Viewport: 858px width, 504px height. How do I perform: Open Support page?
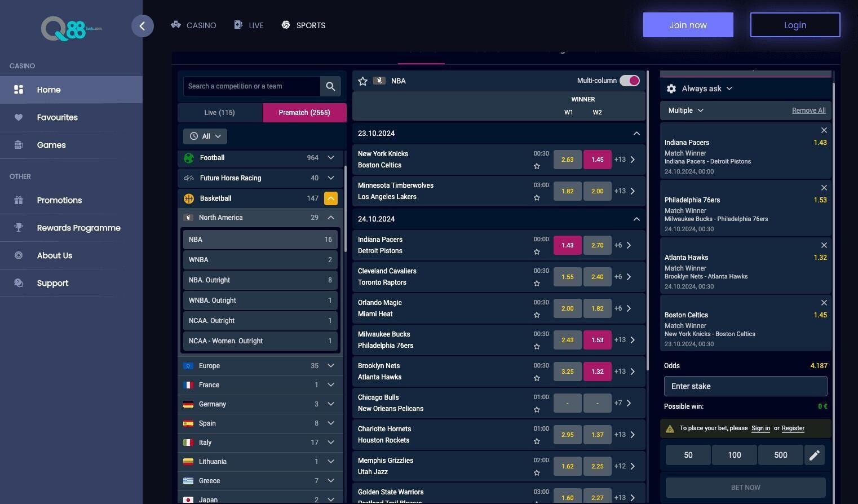tap(71, 283)
